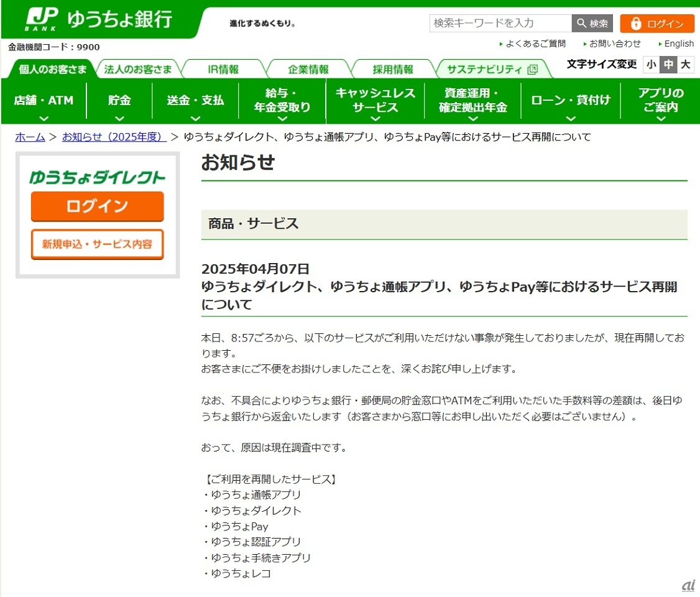This screenshot has height=597, width=700.
Task: Select the 法人のお客さま tab
Action: click(138, 69)
